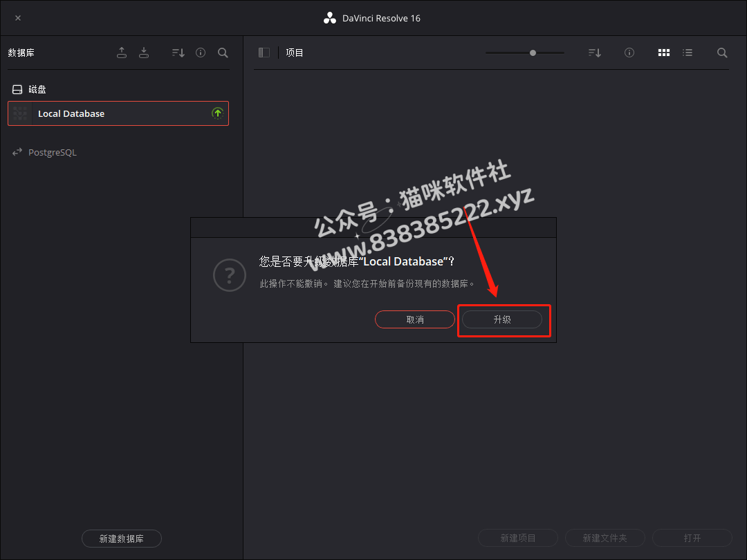This screenshot has width=747, height=560.
Task: Open project sort order options
Action: (595, 53)
